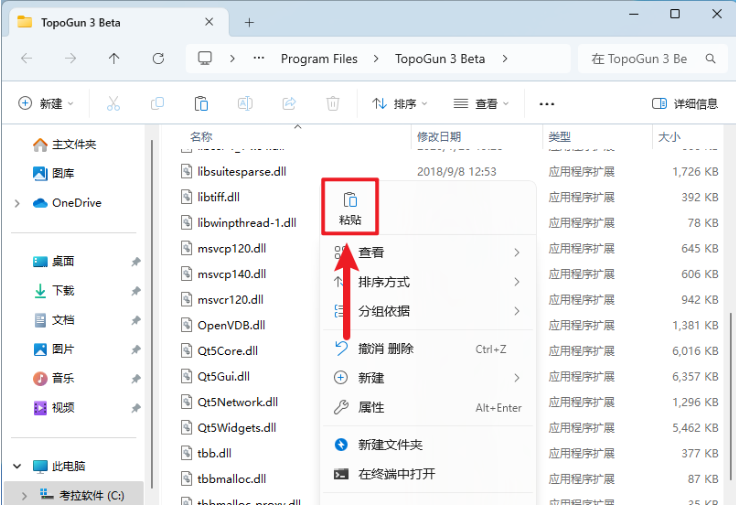Open the 排序 dropdown in the toolbar

(399, 104)
